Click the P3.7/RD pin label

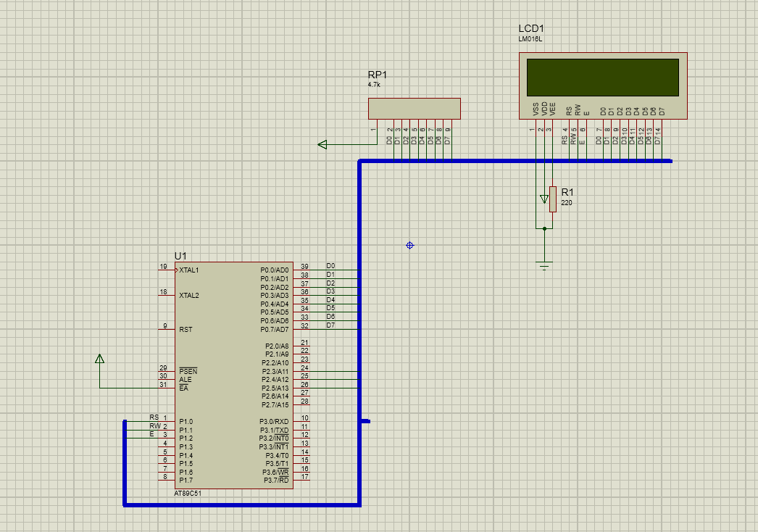coord(277,481)
